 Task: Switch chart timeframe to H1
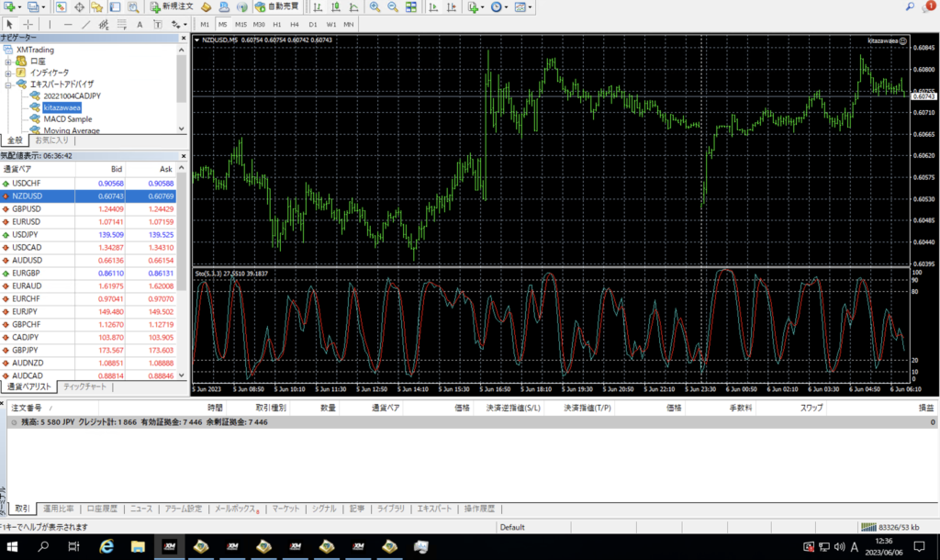pos(276,23)
